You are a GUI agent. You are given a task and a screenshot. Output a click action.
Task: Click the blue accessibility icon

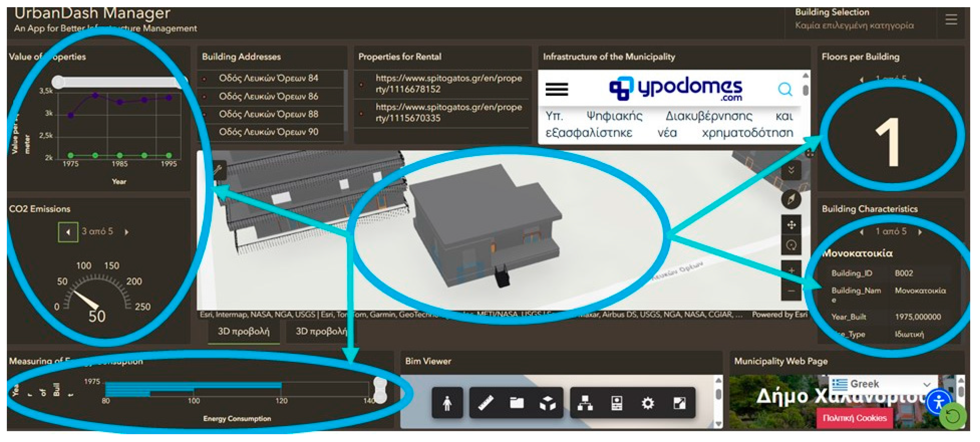click(x=939, y=401)
